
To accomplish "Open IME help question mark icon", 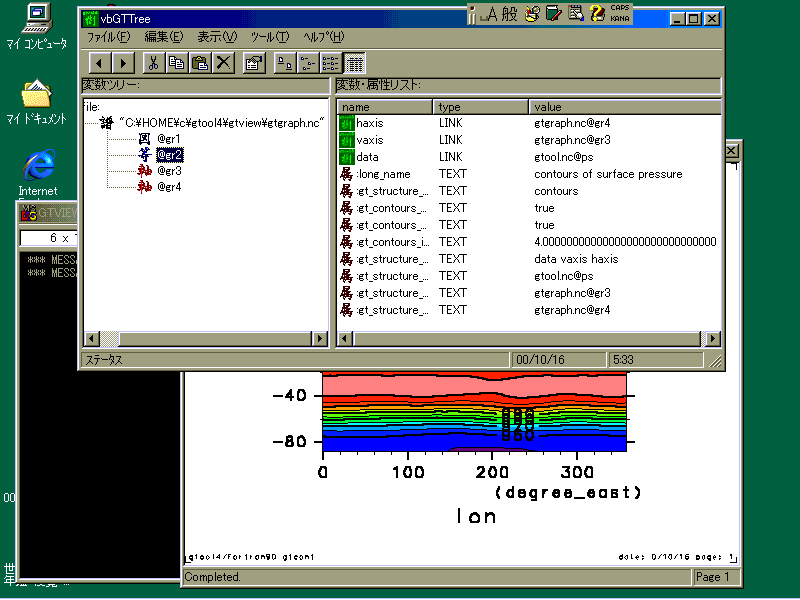I will [597, 13].
